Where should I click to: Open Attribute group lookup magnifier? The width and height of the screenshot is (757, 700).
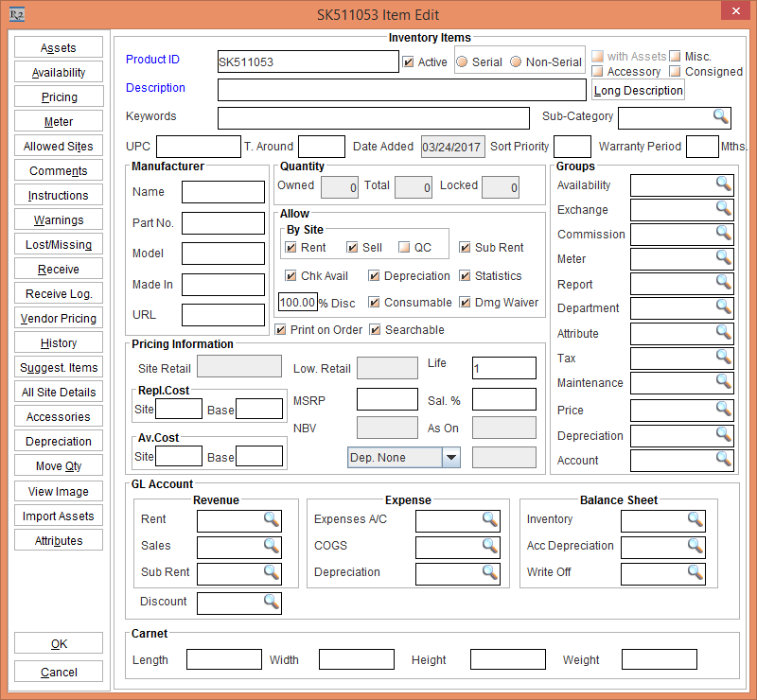tap(724, 332)
